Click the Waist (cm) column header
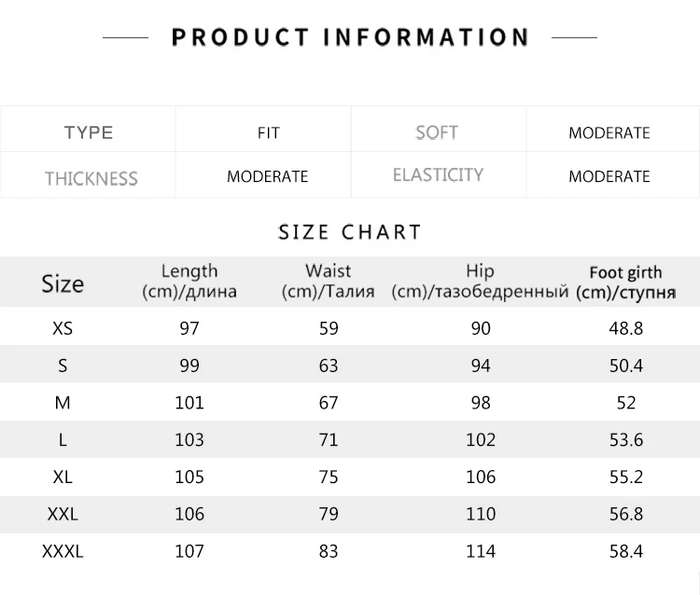This screenshot has height=595, width=700. point(329,281)
